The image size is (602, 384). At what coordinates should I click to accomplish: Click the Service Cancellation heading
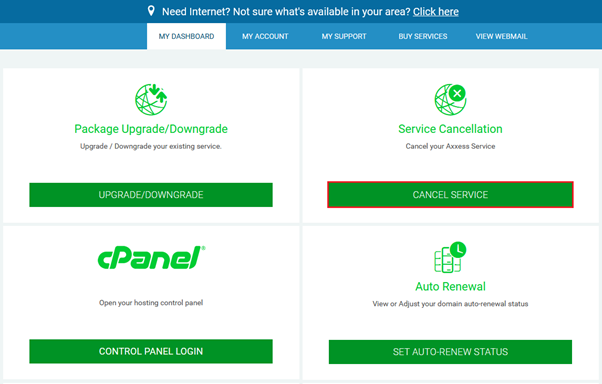[x=450, y=129]
